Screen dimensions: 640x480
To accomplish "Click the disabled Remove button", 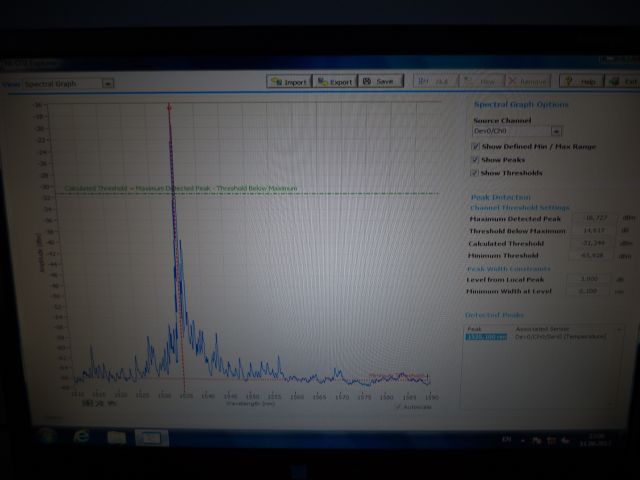I will tap(528, 81).
